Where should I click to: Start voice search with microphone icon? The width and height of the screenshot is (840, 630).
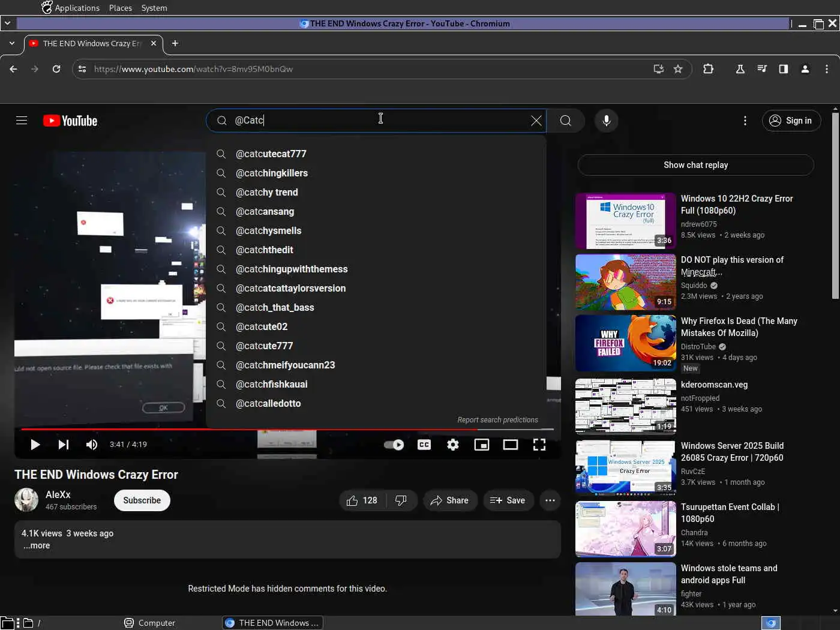pos(607,121)
